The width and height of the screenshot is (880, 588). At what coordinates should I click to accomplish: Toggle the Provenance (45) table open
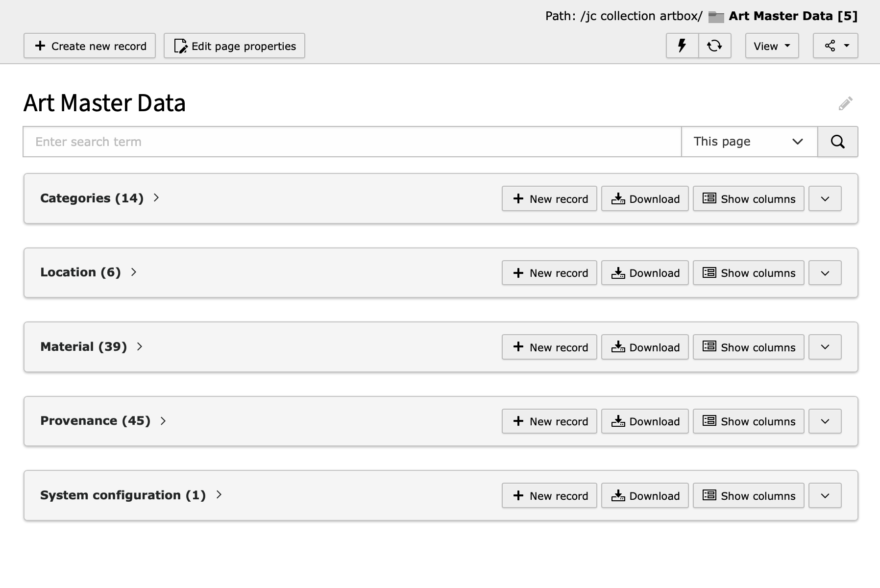pos(163,421)
